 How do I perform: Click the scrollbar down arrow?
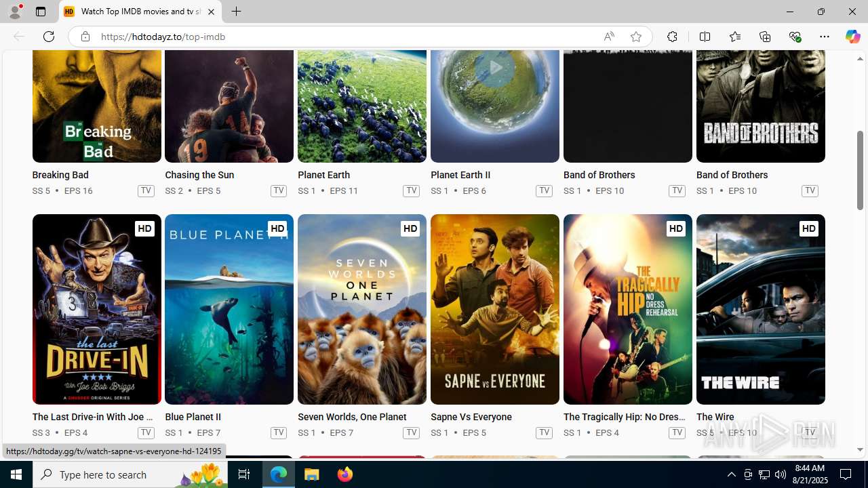[860, 449]
